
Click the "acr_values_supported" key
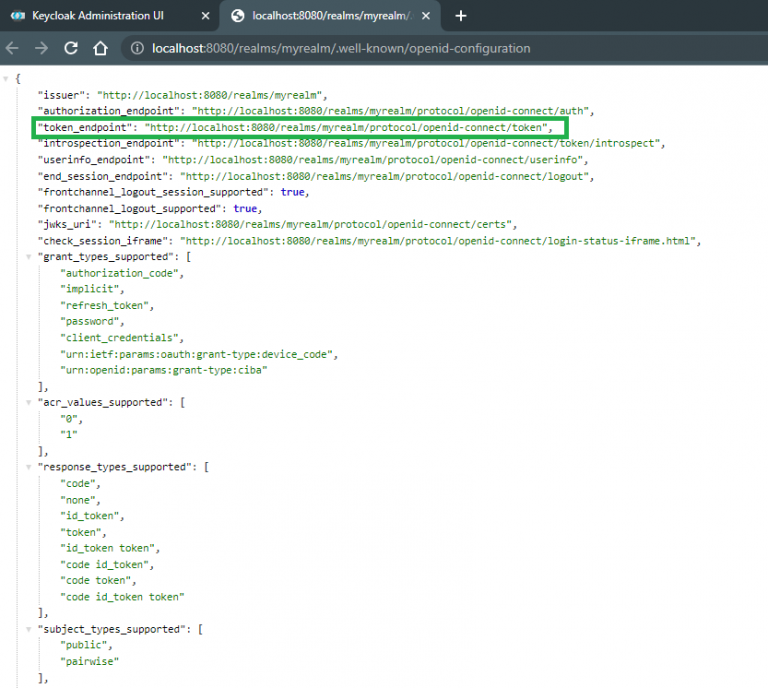(x=103, y=403)
